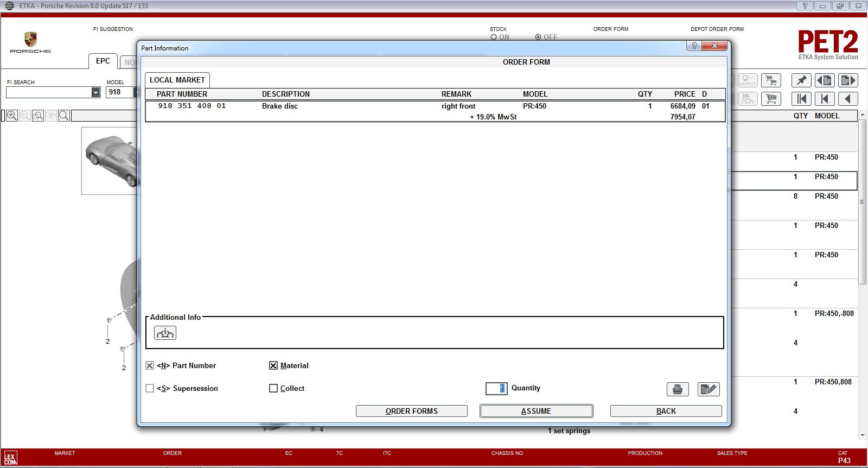Click the car with document icon

[x=748, y=99]
